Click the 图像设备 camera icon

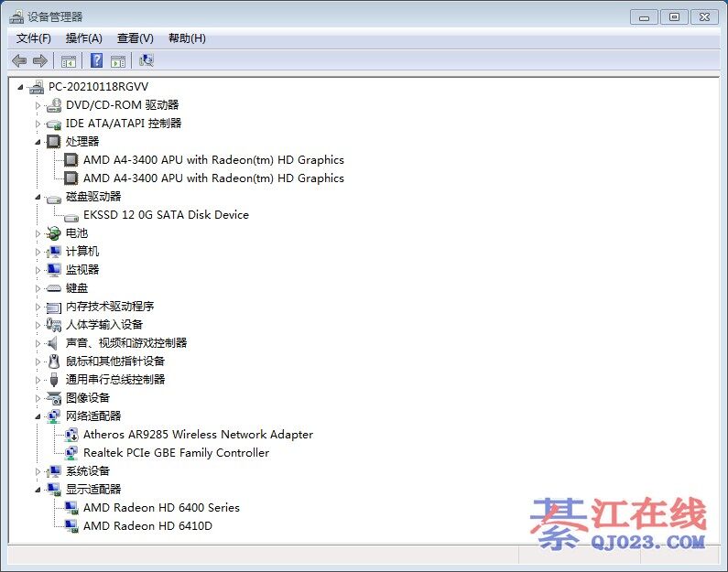[x=54, y=398]
